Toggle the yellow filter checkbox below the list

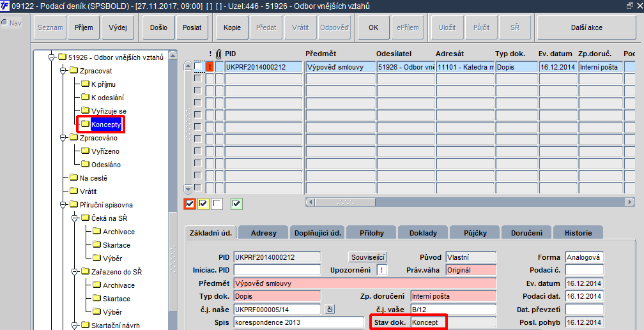(x=203, y=203)
